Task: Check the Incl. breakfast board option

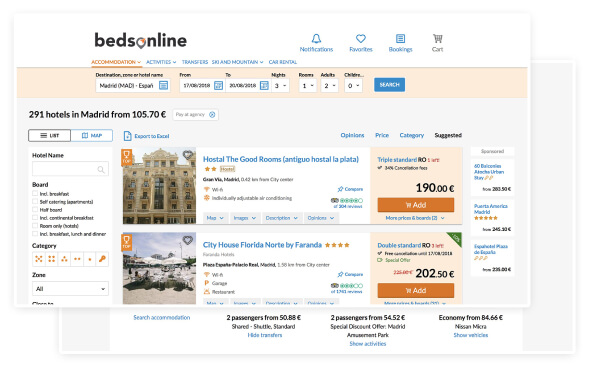Action: tap(35, 194)
